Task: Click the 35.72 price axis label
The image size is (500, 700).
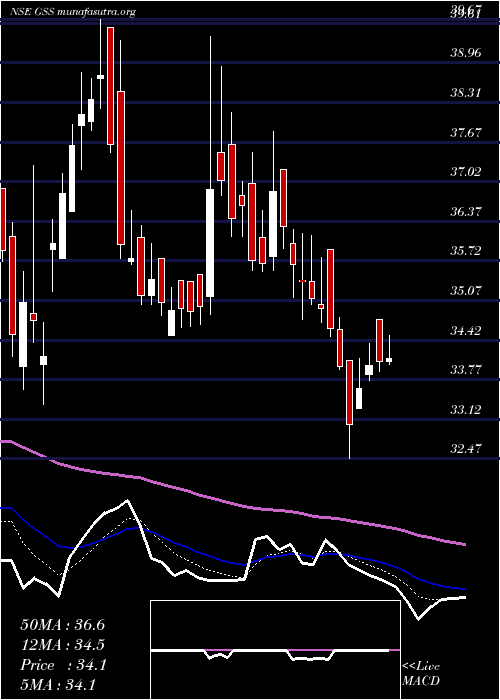Action: (466, 251)
